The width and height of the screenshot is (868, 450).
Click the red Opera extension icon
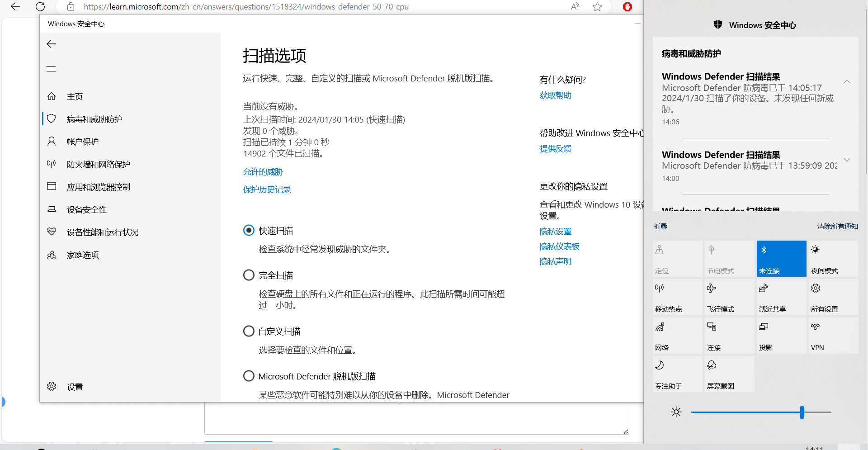pyautogui.click(x=627, y=7)
